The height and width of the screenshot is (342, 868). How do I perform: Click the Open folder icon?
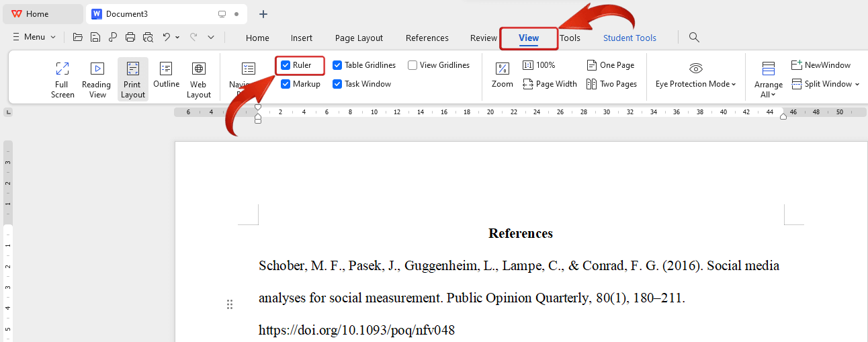[78, 37]
